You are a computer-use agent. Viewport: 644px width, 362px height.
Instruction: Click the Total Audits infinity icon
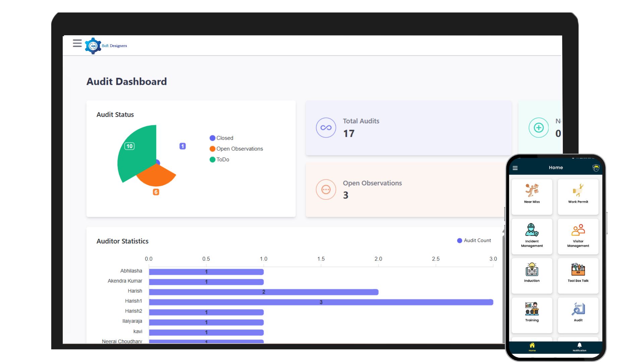coord(325,128)
